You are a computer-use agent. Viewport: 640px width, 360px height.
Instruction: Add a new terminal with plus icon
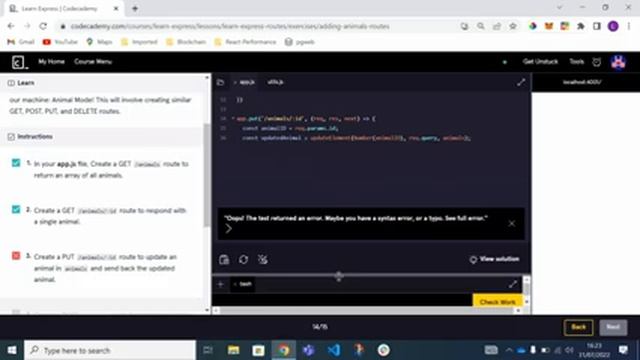[220, 284]
